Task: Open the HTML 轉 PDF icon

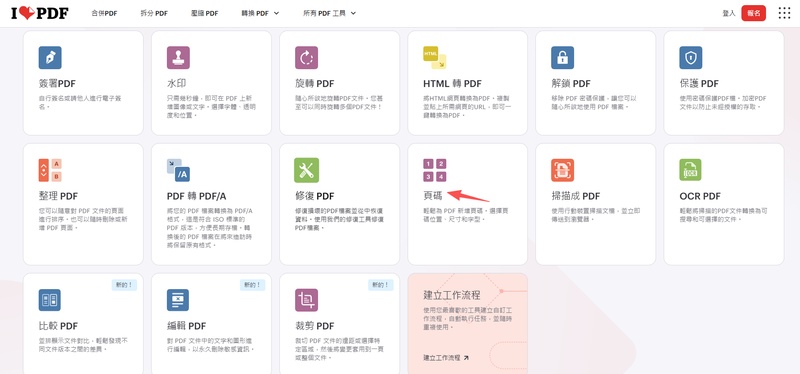Action: [435, 58]
